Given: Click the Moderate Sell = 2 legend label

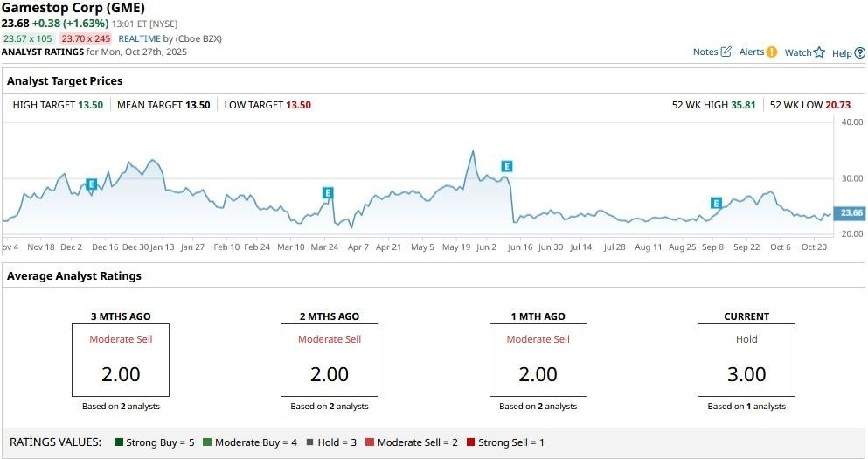Looking at the screenshot, I should click(418, 442).
